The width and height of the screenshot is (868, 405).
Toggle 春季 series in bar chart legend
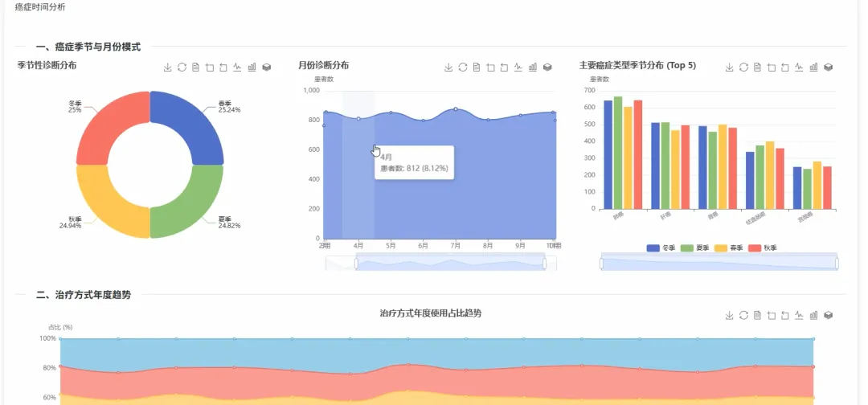click(x=728, y=247)
